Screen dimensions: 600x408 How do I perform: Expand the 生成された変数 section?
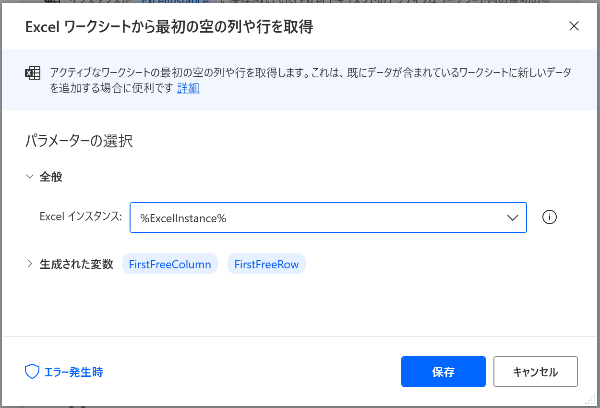[29, 264]
